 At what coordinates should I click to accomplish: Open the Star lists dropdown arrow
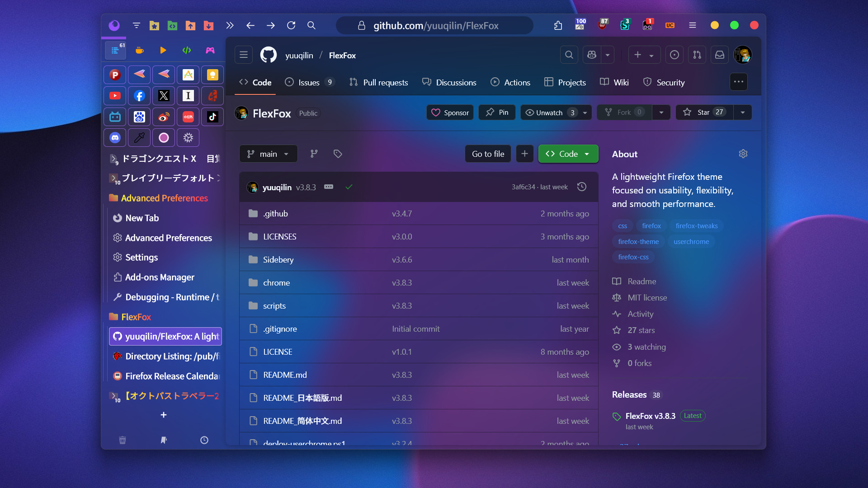[743, 112]
